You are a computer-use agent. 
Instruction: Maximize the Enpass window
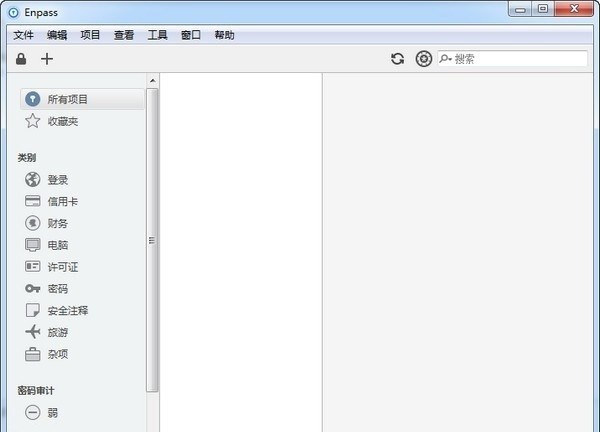coord(543,8)
